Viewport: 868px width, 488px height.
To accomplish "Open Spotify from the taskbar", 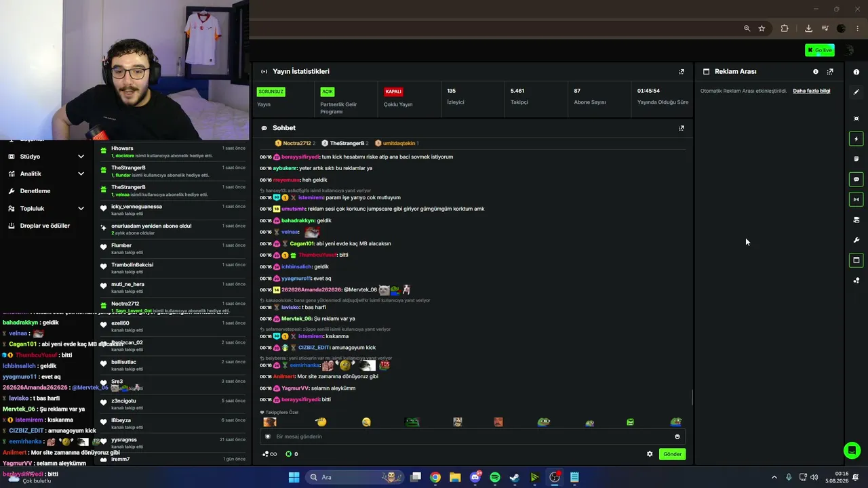I will coord(495,477).
